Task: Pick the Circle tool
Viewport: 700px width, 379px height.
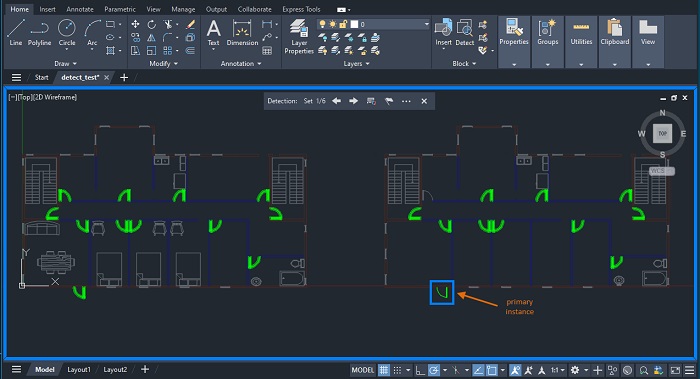Action: [67, 33]
